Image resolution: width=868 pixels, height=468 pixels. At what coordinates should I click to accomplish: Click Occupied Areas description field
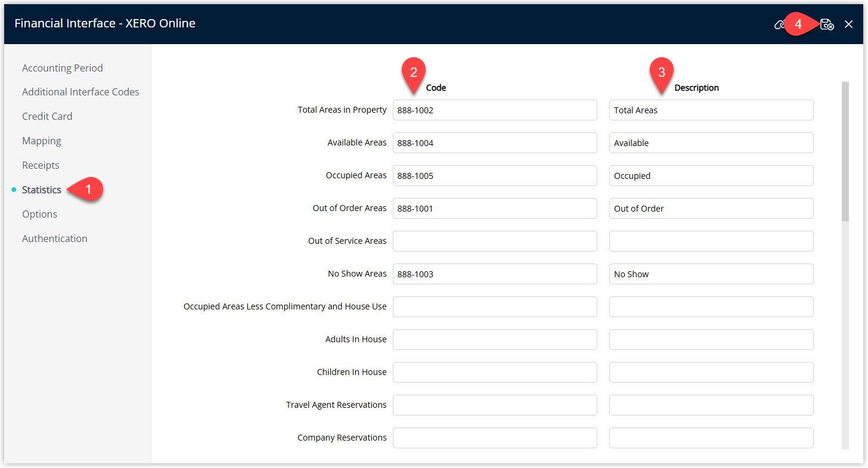point(711,175)
